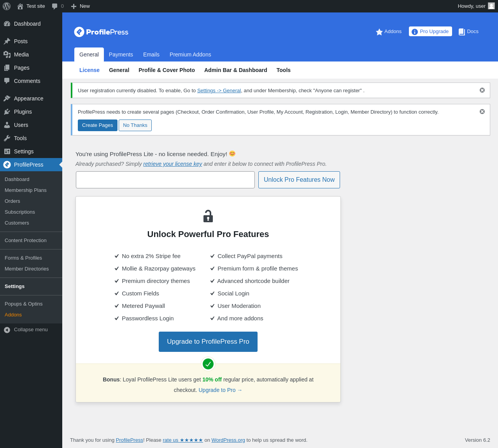Select the License sub-tab
Screen dimensions: 498x448
(89, 70)
